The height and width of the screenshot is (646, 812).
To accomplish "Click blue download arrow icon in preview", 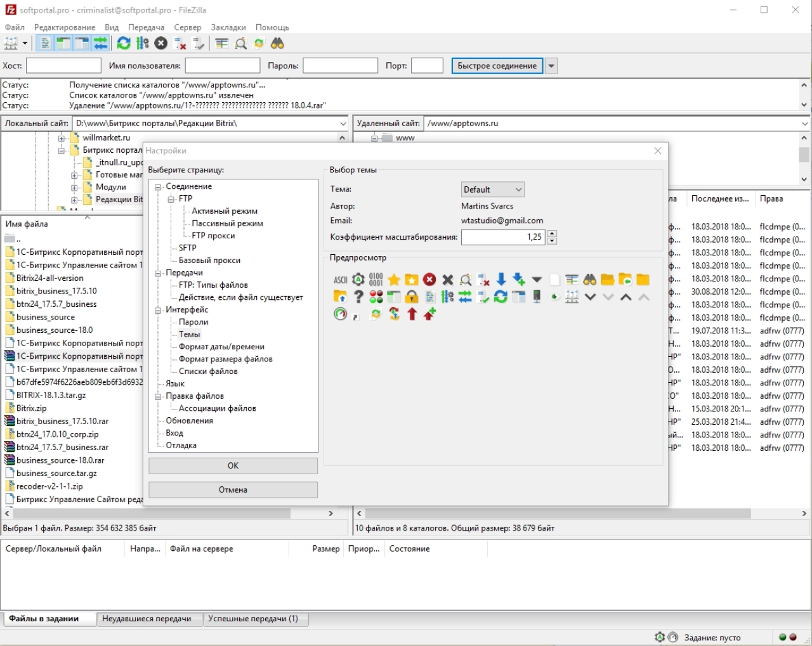I will (x=501, y=280).
